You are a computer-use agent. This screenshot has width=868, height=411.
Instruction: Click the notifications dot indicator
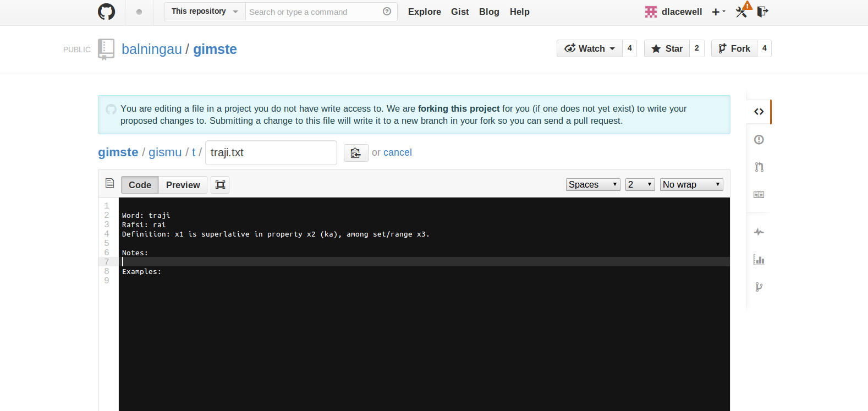pos(139,12)
